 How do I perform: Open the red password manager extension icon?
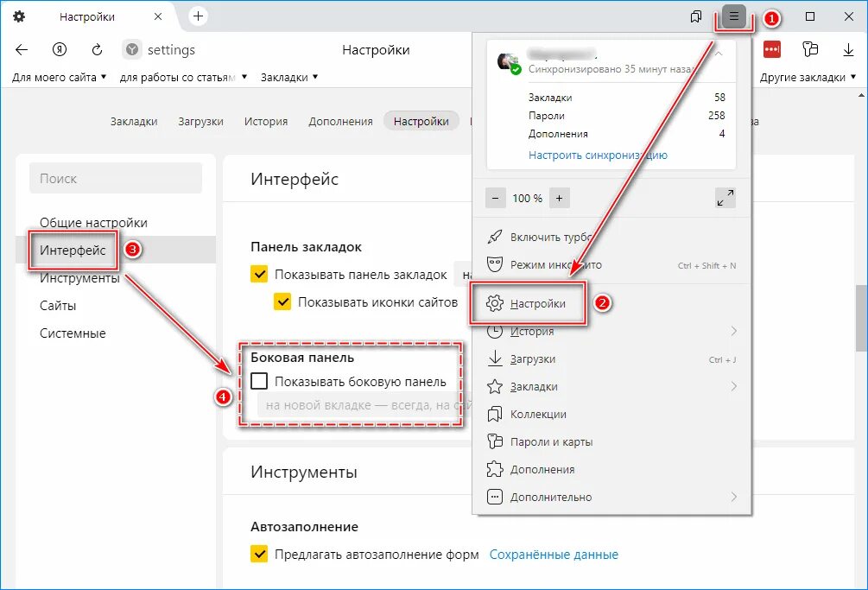click(x=771, y=49)
